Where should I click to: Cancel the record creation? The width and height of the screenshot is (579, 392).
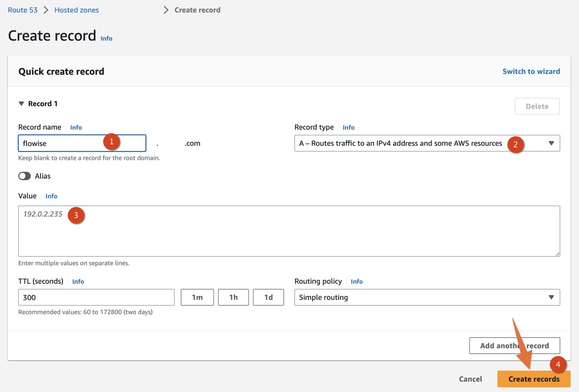click(x=470, y=379)
